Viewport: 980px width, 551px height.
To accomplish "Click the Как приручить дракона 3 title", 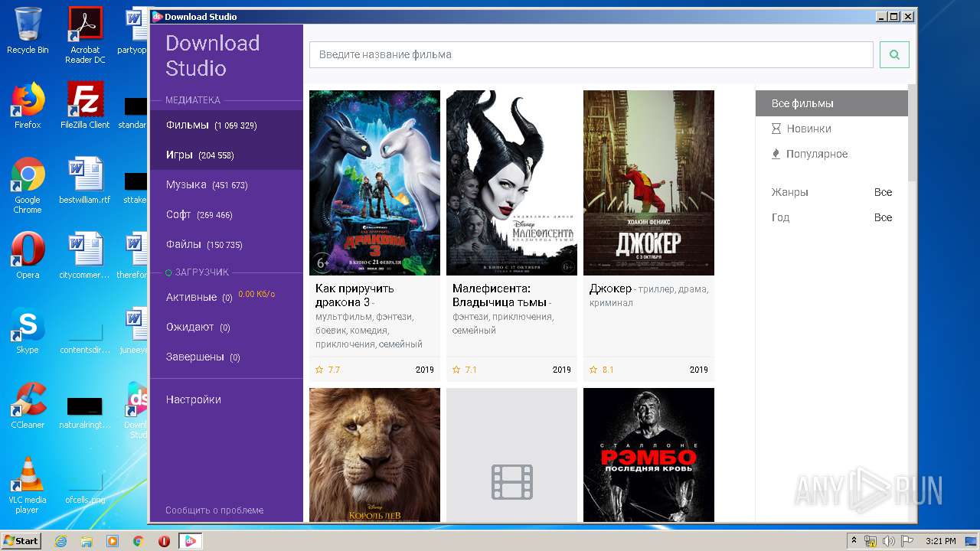I will [354, 295].
